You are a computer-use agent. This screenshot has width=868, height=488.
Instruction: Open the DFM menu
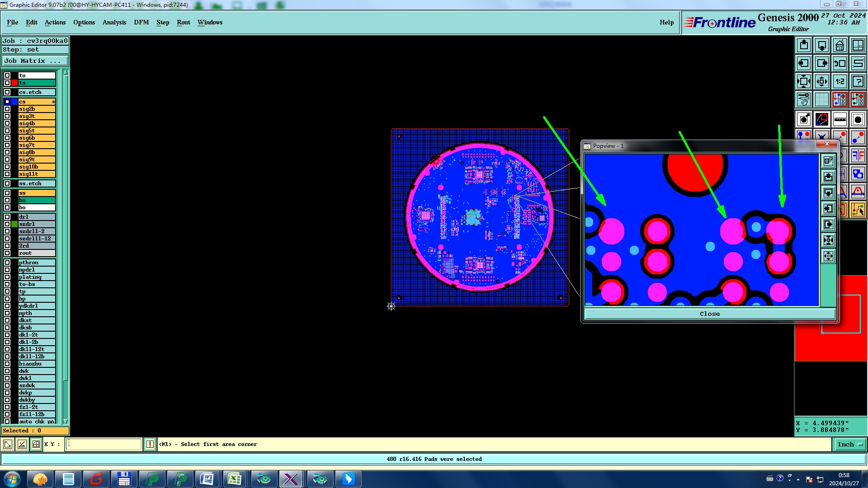pyautogui.click(x=141, y=22)
